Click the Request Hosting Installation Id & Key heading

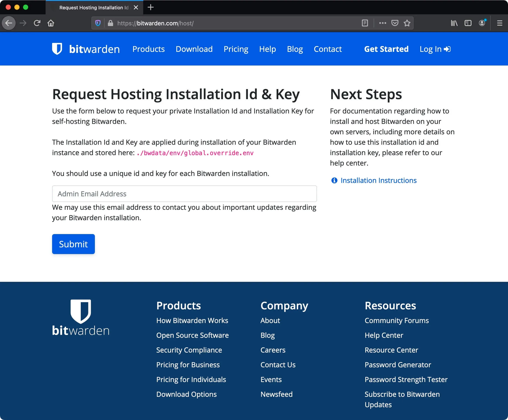click(176, 94)
